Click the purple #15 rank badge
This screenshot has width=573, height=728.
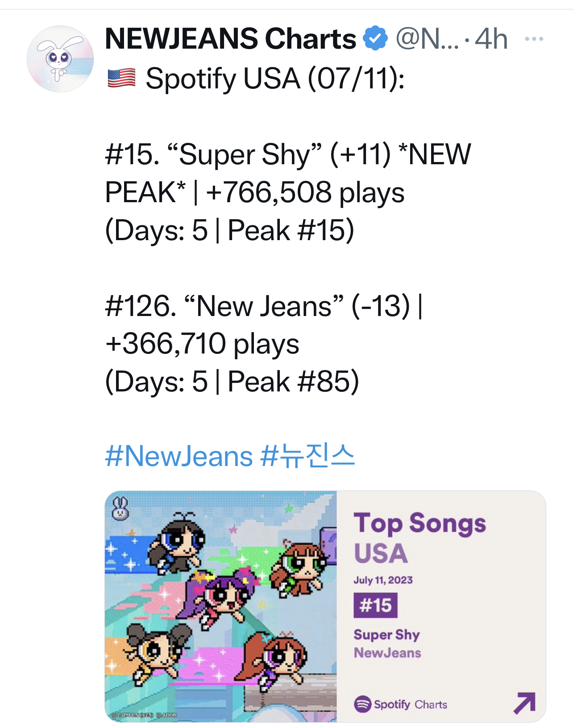pos(375,605)
